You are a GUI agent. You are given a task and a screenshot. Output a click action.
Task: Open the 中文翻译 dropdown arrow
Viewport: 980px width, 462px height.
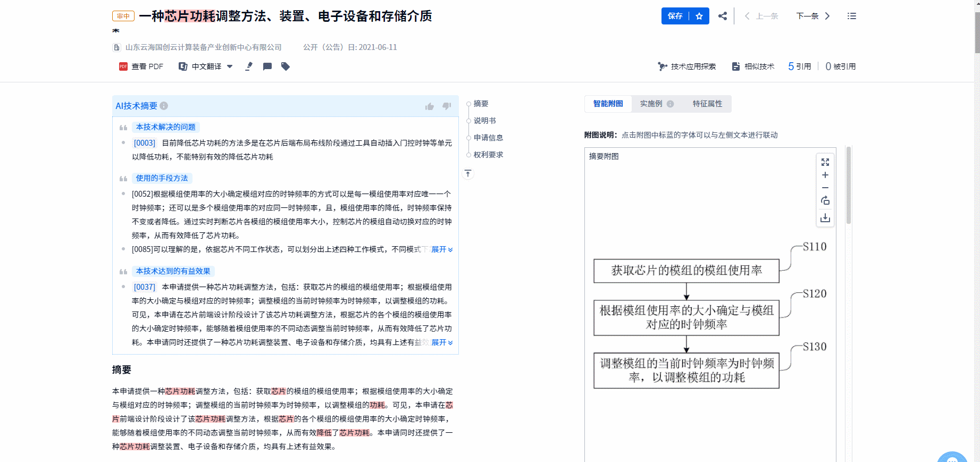[230, 66]
